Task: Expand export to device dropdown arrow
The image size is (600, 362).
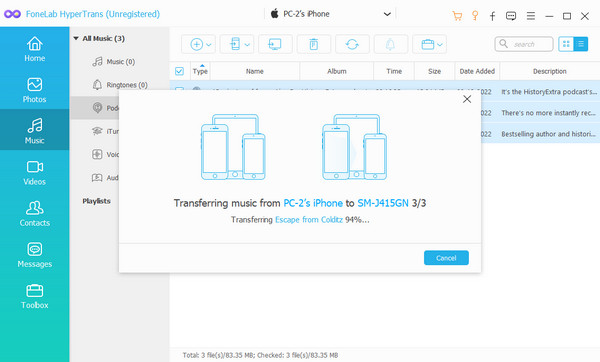Action: 247,45
